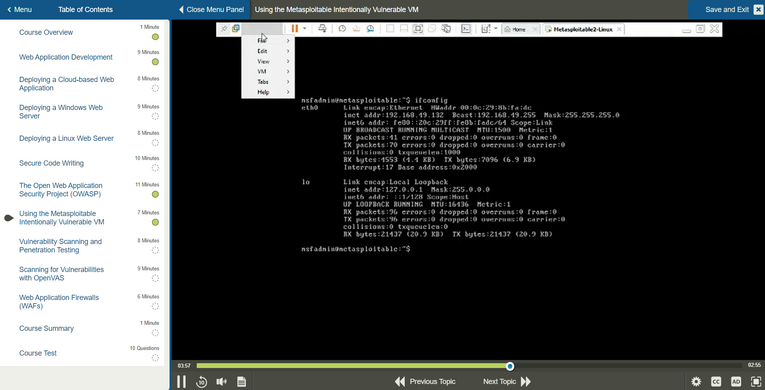This screenshot has height=390, width=765.
Task: Open Vulnerability Scanning and Penetration Testing topic
Action: coord(60,246)
